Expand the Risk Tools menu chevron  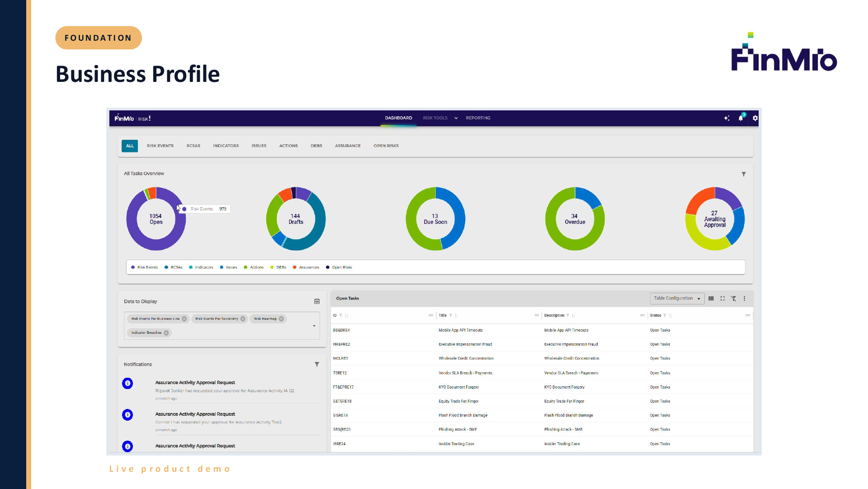point(456,118)
